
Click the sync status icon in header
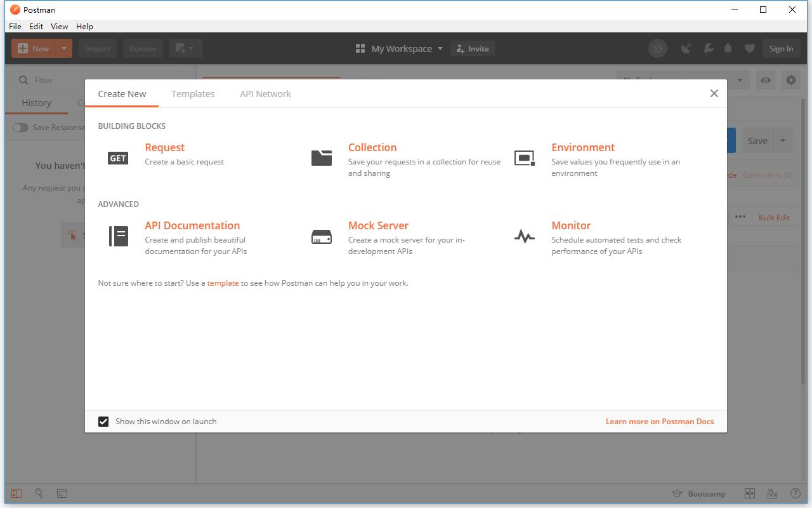click(658, 48)
